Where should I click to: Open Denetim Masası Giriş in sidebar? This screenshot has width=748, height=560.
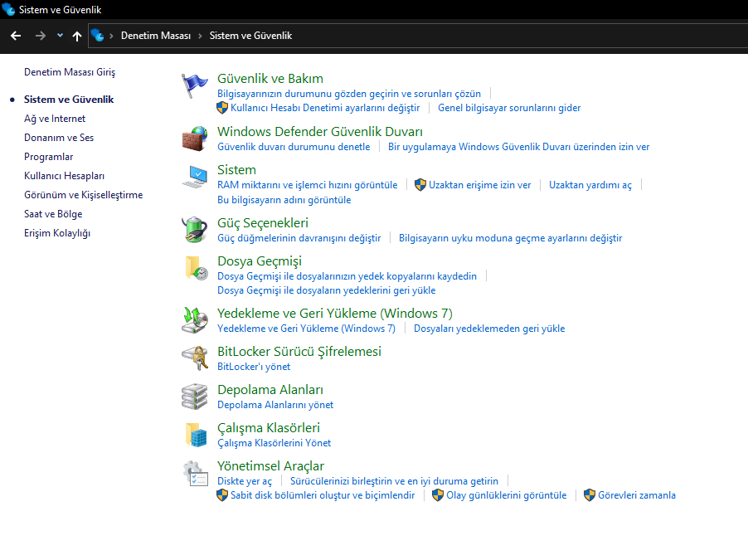[x=70, y=72]
